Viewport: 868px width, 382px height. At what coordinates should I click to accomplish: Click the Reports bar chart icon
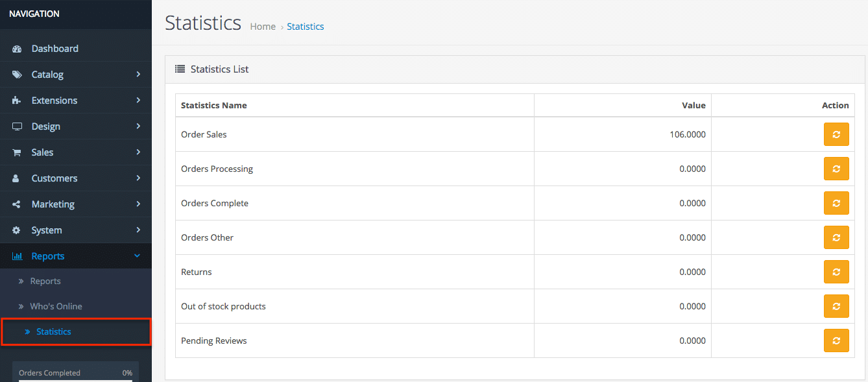pyautogui.click(x=17, y=256)
